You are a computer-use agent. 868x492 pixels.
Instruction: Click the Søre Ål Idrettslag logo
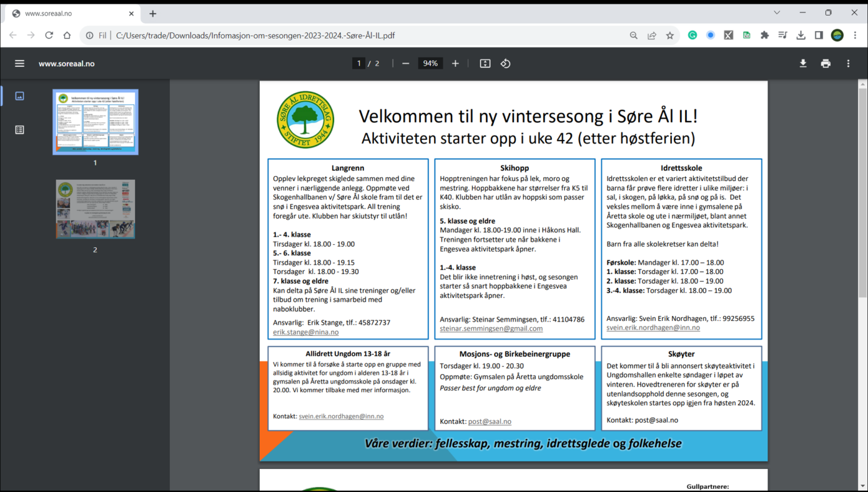coord(305,120)
